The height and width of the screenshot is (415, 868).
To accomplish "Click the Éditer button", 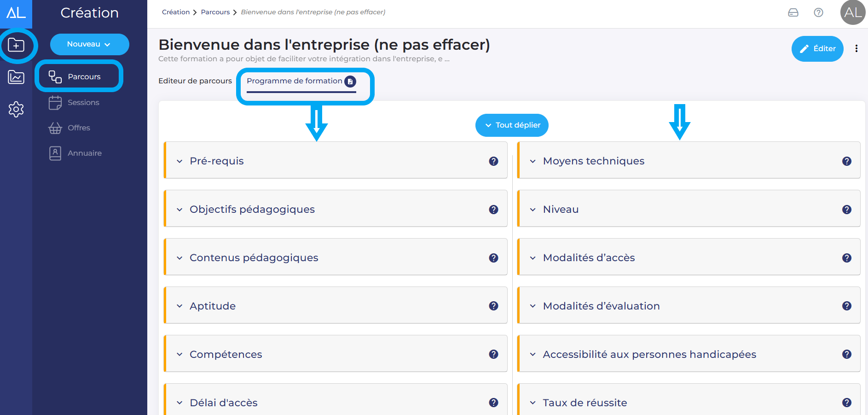I will click(x=817, y=49).
